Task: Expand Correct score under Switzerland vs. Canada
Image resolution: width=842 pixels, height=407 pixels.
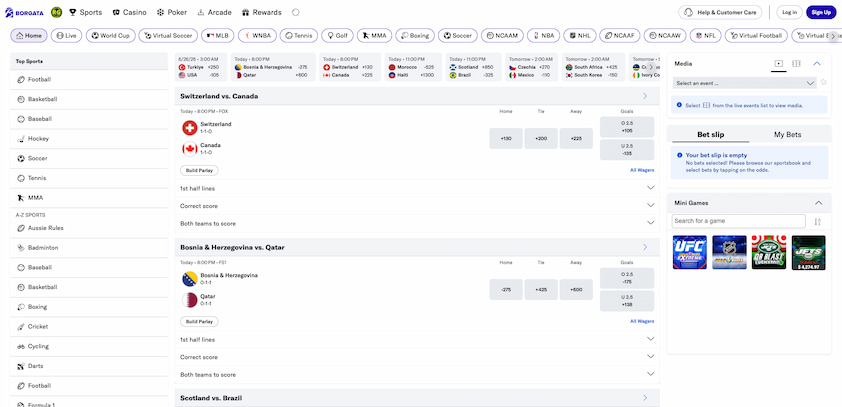Action: [x=417, y=206]
